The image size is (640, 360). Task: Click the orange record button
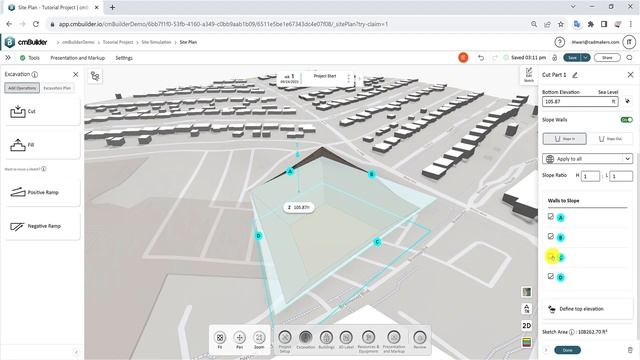[463, 58]
